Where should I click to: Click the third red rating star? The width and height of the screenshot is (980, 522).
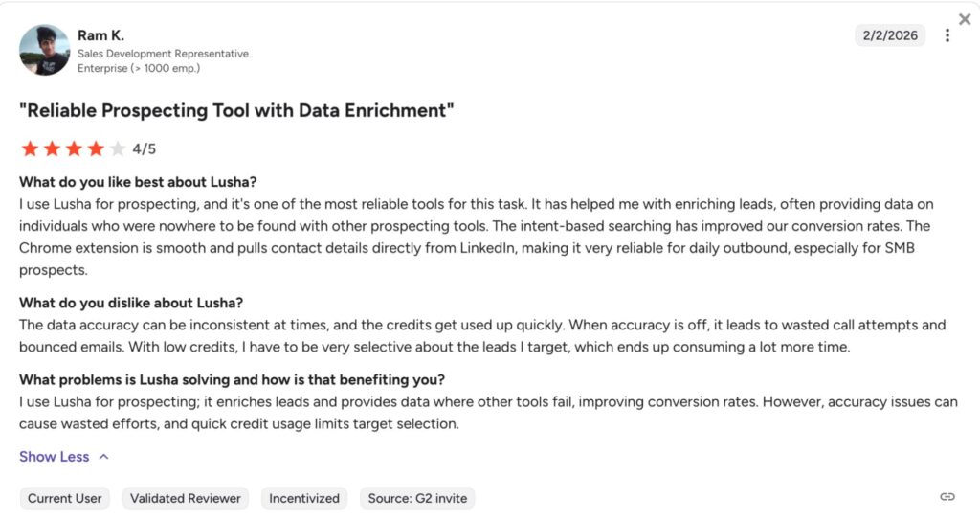point(74,148)
